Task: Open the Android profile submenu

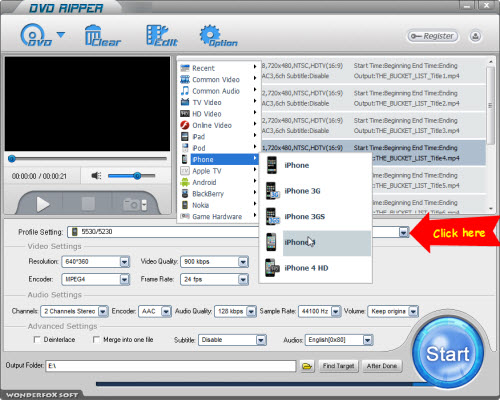Action: (219, 182)
